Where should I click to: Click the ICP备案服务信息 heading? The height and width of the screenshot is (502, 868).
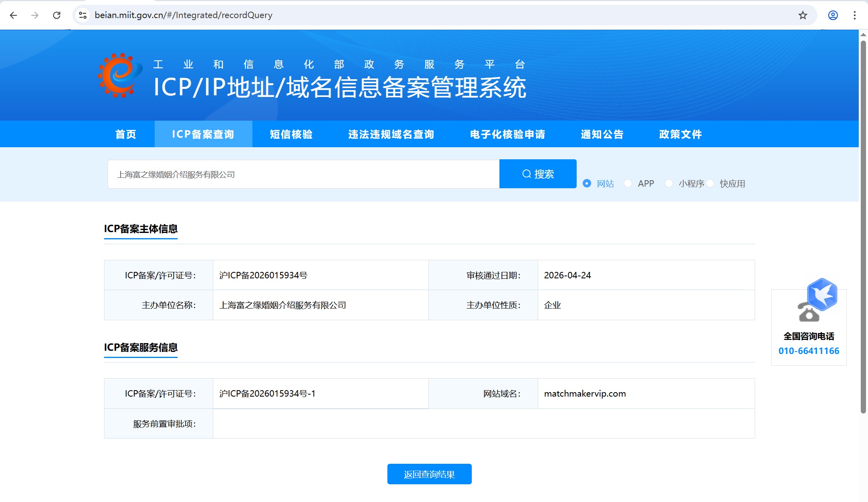point(141,347)
